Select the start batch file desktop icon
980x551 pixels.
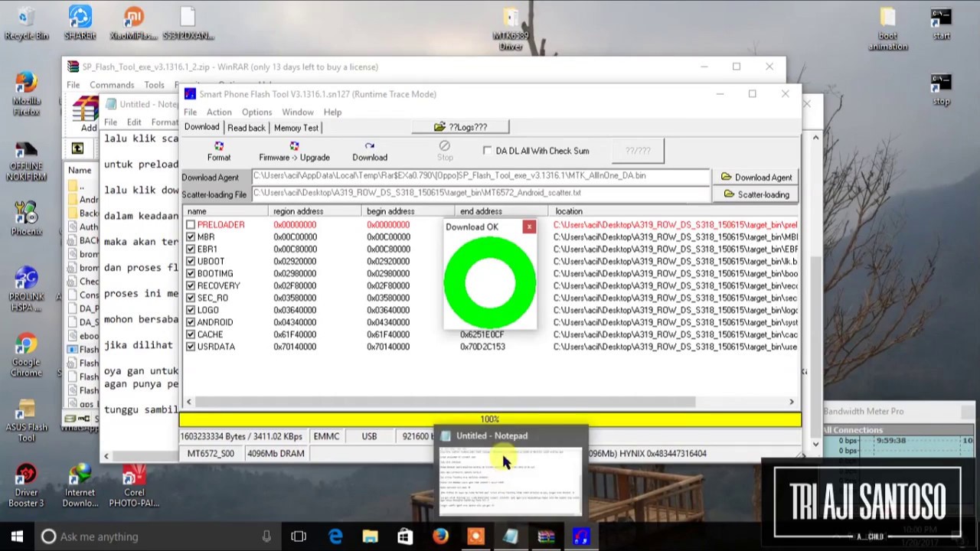941,24
